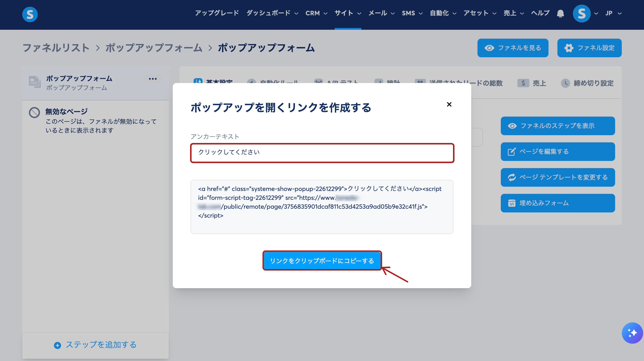Switch to the 締め切り設定 tab
The height and width of the screenshot is (361, 644).
coord(587,83)
